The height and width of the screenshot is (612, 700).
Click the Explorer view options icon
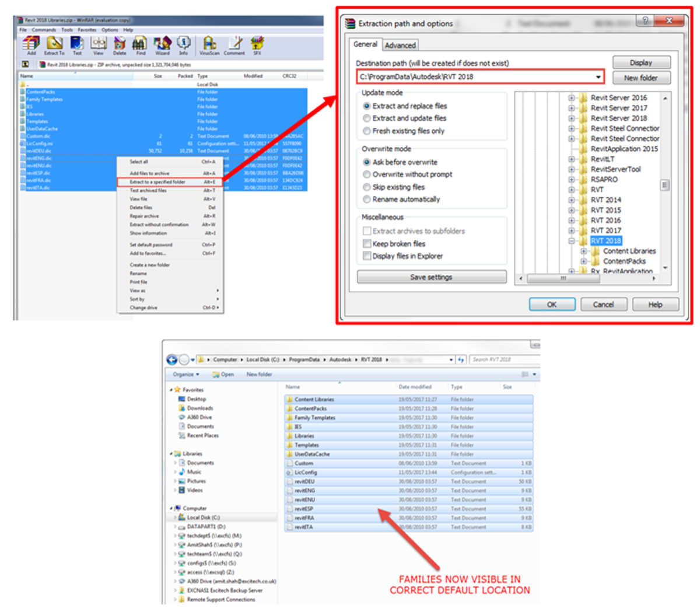pyautogui.click(x=525, y=375)
